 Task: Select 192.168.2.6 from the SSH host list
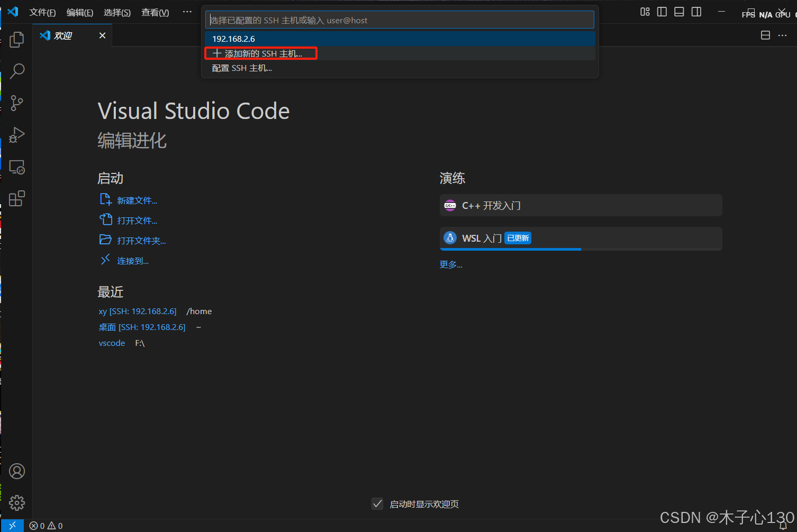tap(233, 39)
